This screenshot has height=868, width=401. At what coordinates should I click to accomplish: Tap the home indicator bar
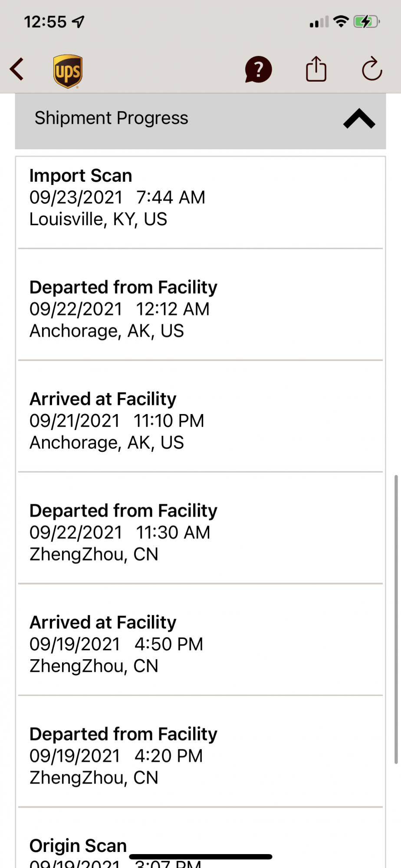[200, 857]
